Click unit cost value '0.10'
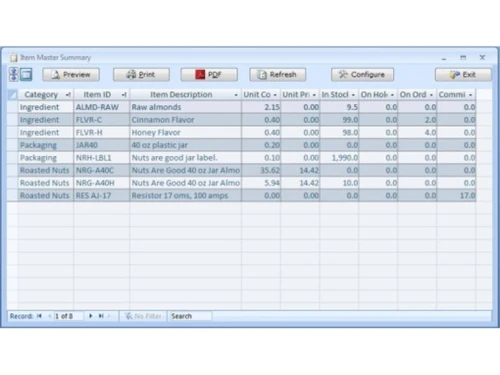The image size is (500, 375). 261,158
